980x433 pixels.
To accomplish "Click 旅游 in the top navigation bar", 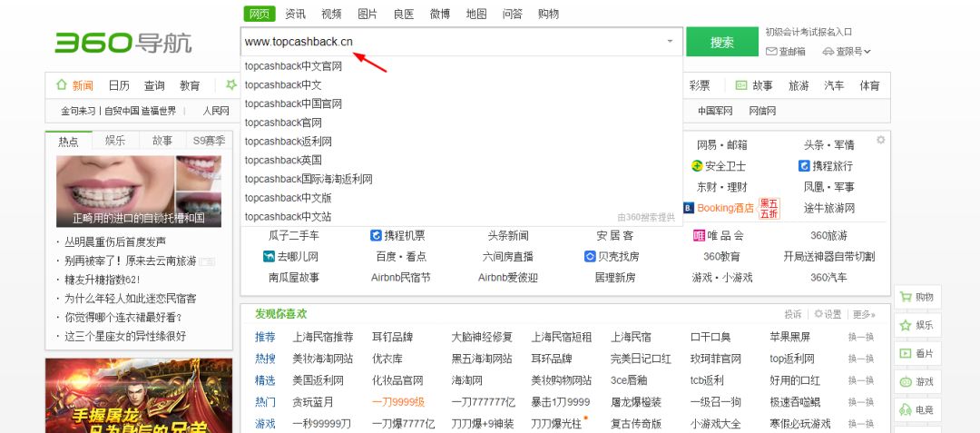I will pos(799,85).
